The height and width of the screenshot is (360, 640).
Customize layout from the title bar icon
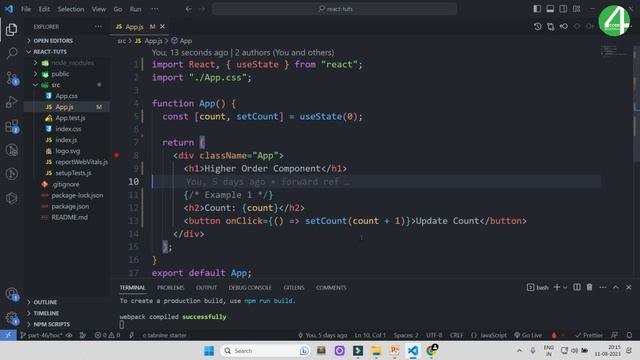tap(576, 9)
